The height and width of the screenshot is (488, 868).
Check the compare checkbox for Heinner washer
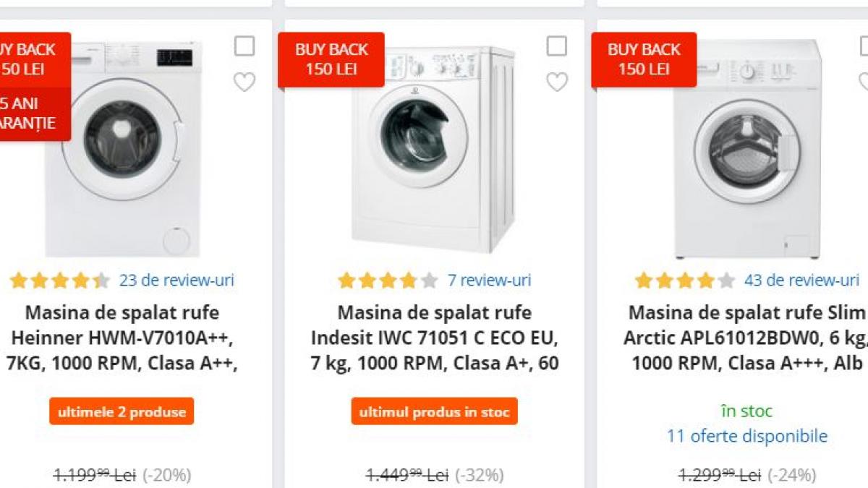244,46
